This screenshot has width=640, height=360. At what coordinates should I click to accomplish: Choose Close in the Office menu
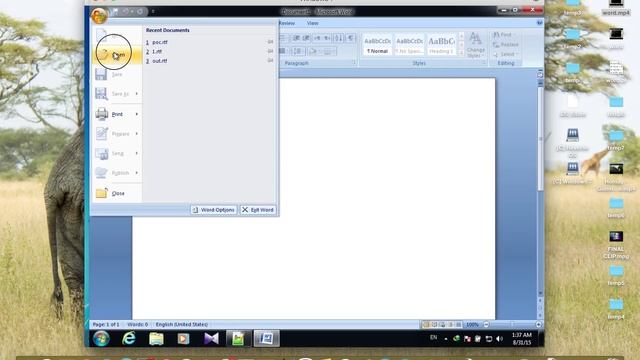tap(117, 193)
